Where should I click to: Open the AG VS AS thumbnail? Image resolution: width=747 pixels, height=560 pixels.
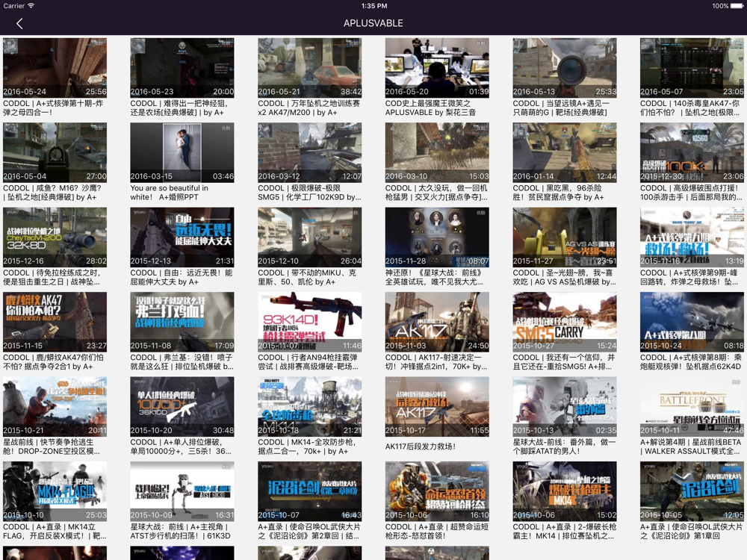(x=565, y=237)
